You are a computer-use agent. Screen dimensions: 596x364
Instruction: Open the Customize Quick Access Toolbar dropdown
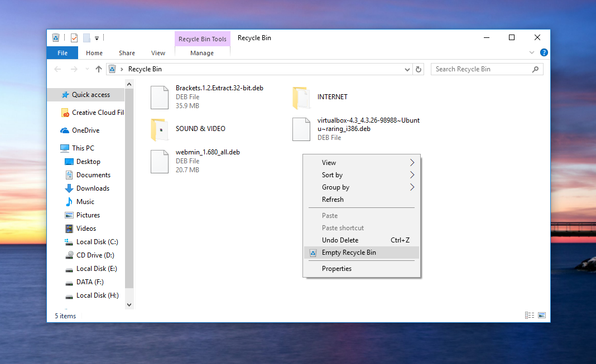[x=97, y=38]
